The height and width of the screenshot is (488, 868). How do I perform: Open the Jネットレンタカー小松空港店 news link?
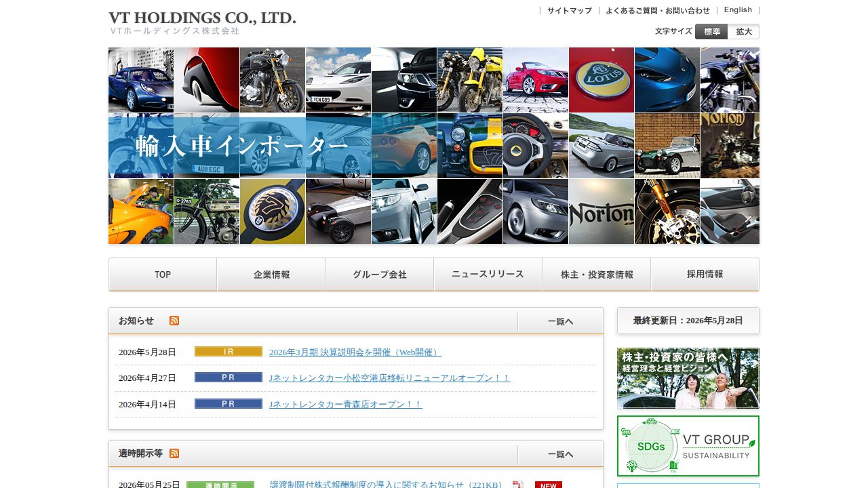click(x=390, y=378)
